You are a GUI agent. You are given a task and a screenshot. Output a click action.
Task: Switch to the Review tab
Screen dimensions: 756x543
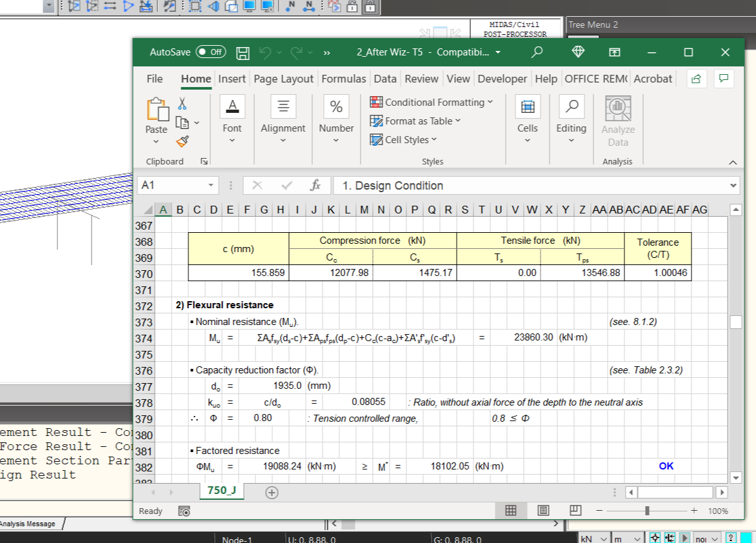point(421,79)
